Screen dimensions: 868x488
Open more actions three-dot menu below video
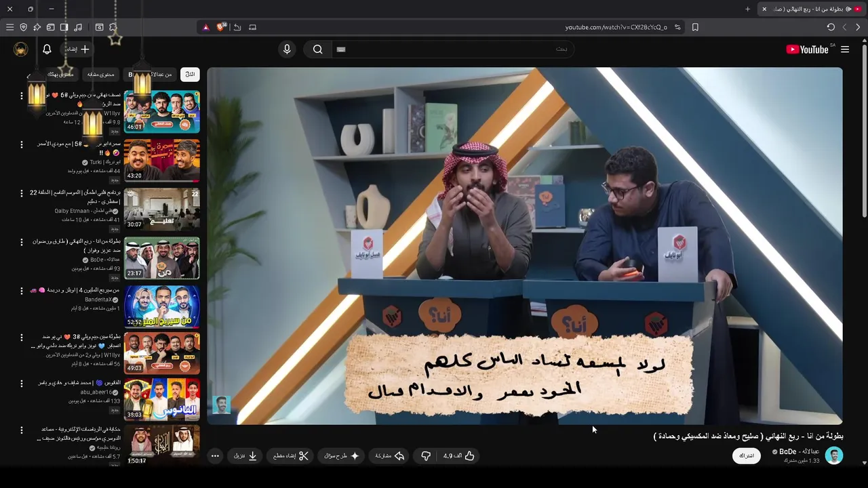click(x=215, y=456)
